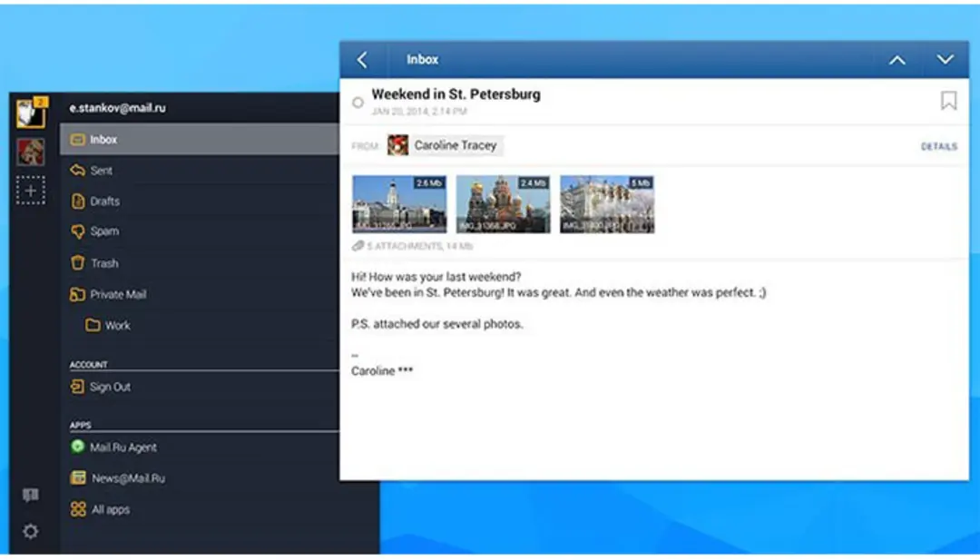Open the feedback icon above settings
Viewport: 980px width, 560px height.
point(30,496)
